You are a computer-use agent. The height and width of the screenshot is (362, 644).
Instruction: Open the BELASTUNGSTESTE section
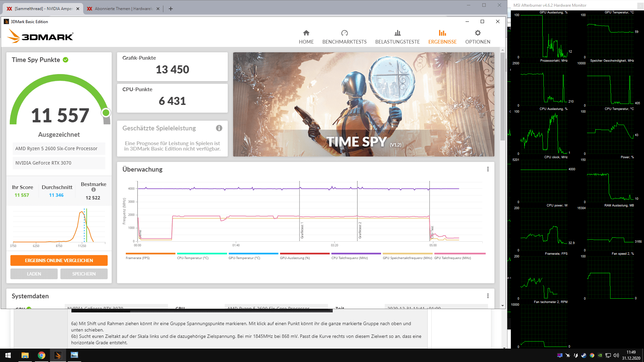point(397,37)
